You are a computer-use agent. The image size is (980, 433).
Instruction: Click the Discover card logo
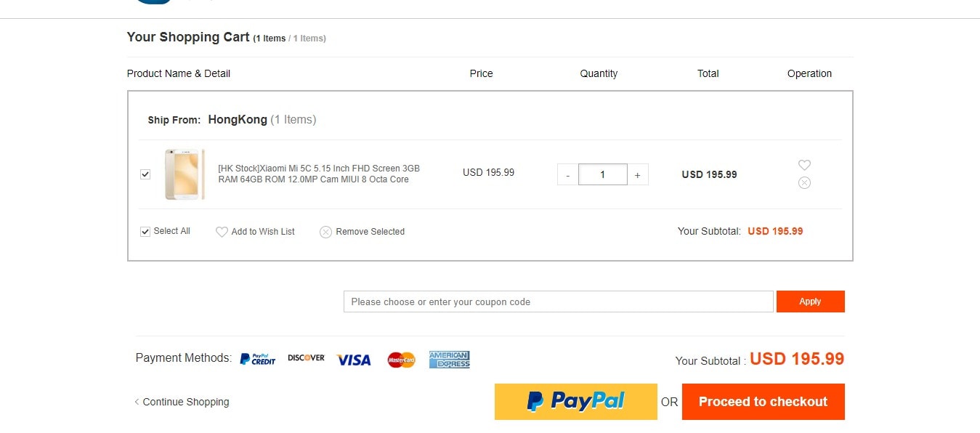306,358
